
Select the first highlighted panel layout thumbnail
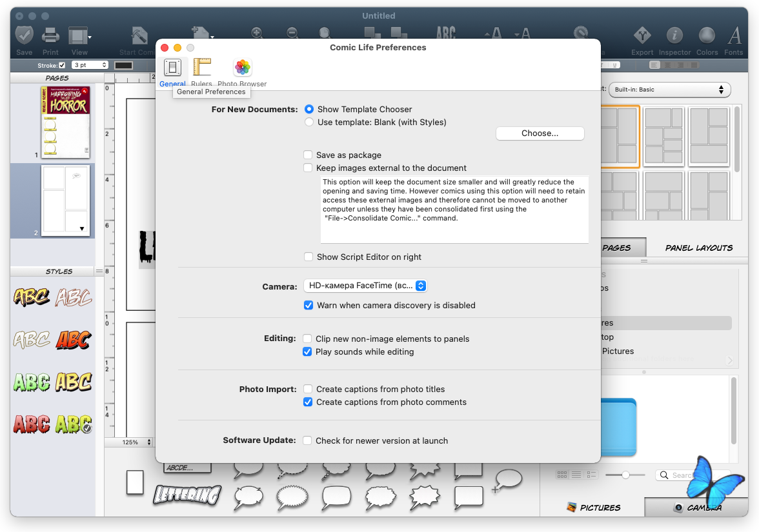620,137
